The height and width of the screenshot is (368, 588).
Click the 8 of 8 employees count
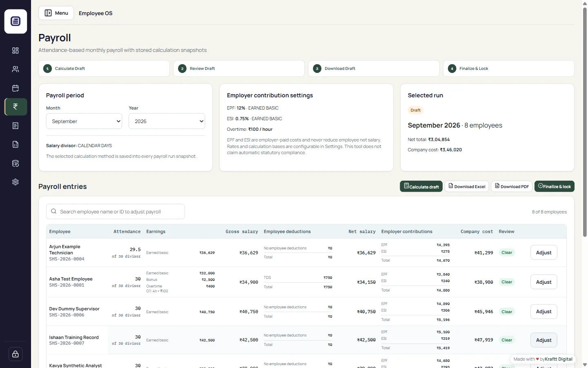point(549,212)
